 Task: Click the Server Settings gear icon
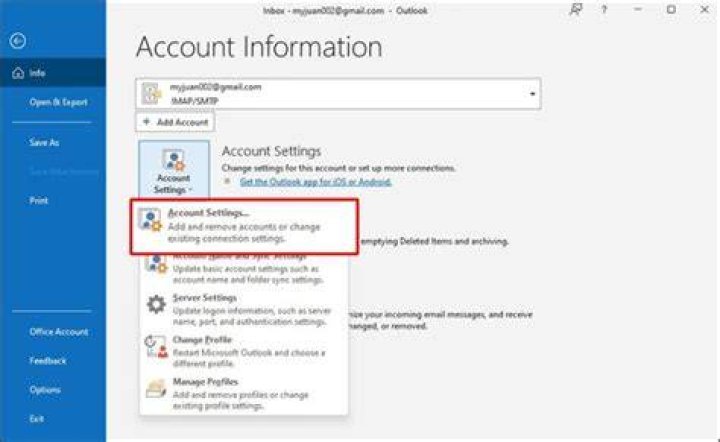pyautogui.click(x=156, y=305)
